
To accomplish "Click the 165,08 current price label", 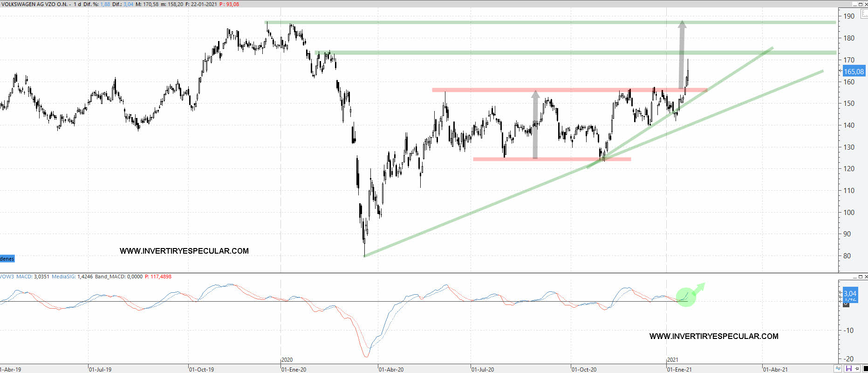I will [x=854, y=71].
